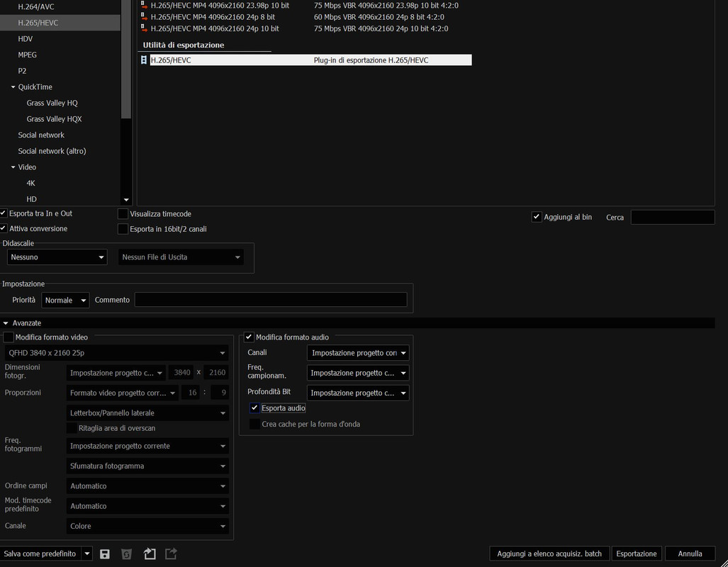Open Priorità Normale dropdown
This screenshot has height=567, width=728.
(x=65, y=301)
